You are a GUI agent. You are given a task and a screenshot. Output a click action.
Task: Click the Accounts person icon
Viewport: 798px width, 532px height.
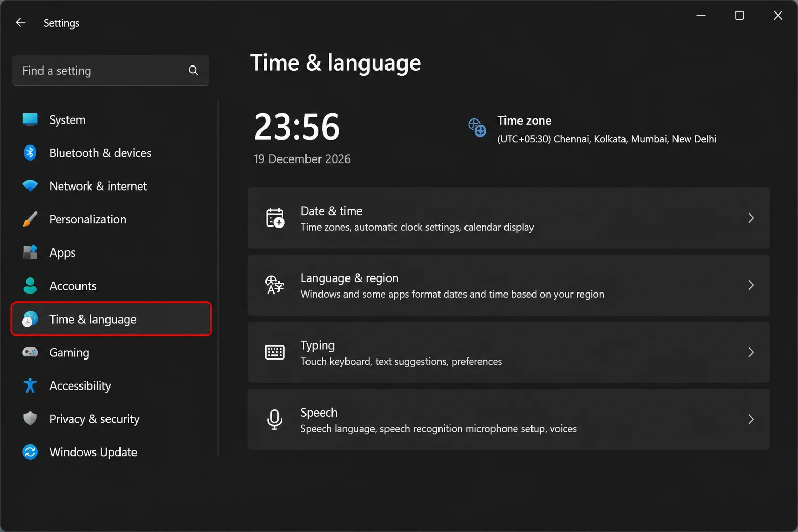click(x=30, y=285)
